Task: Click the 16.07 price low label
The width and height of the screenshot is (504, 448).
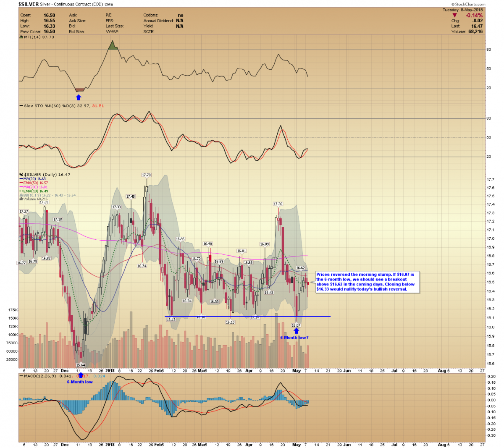Action: click(x=296, y=325)
